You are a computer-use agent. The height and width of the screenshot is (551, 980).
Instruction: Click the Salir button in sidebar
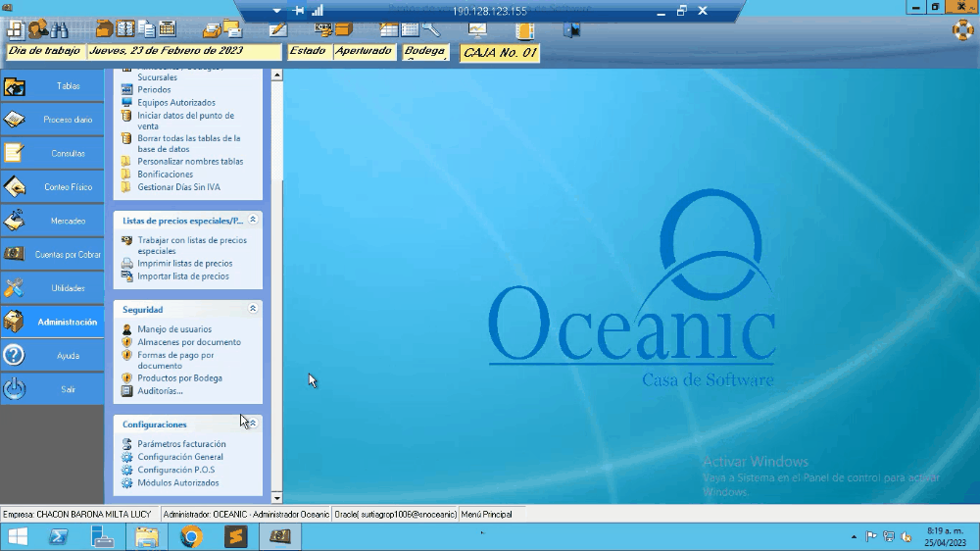tap(52, 389)
